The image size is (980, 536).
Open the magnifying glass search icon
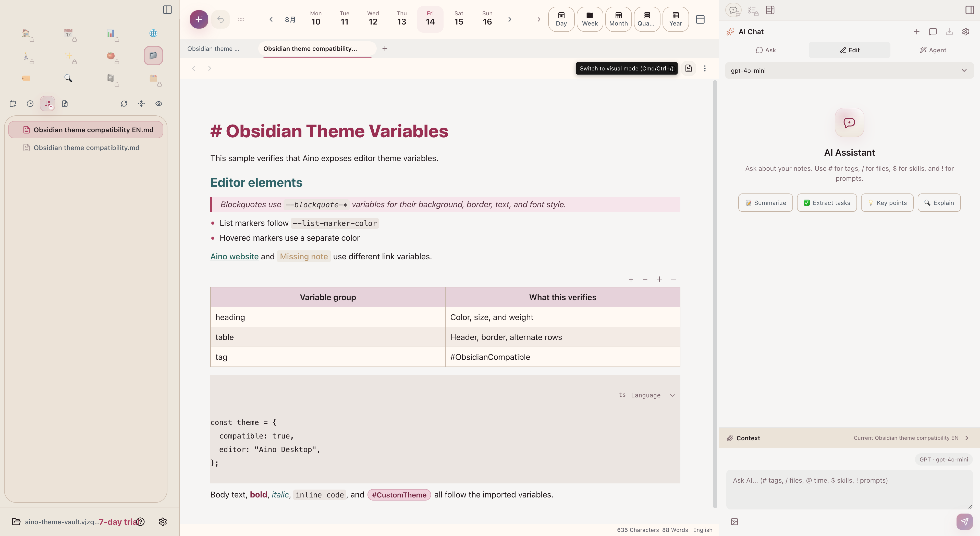pos(68,78)
